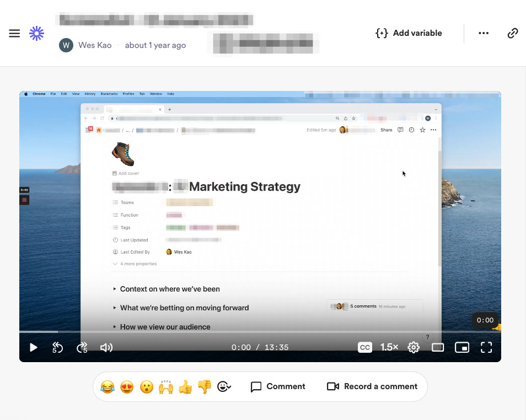Open the emoji picker for more reactions
The width and height of the screenshot is (526, 420).
(224, 386)
